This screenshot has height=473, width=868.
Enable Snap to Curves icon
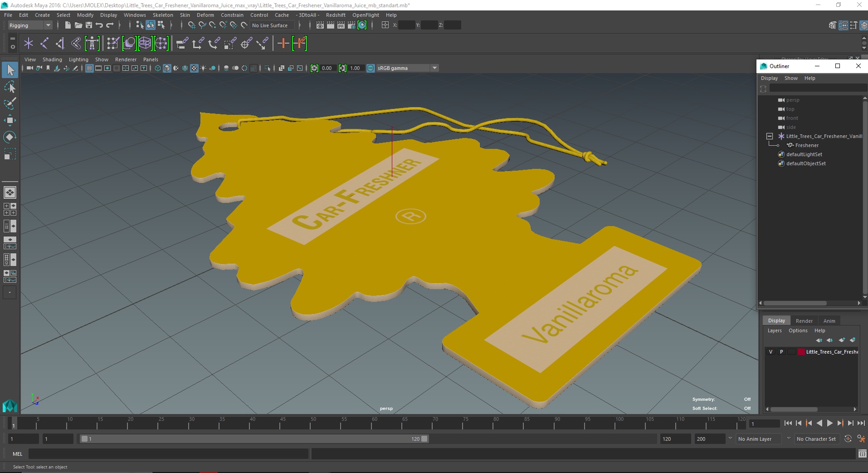coord(202,25)
